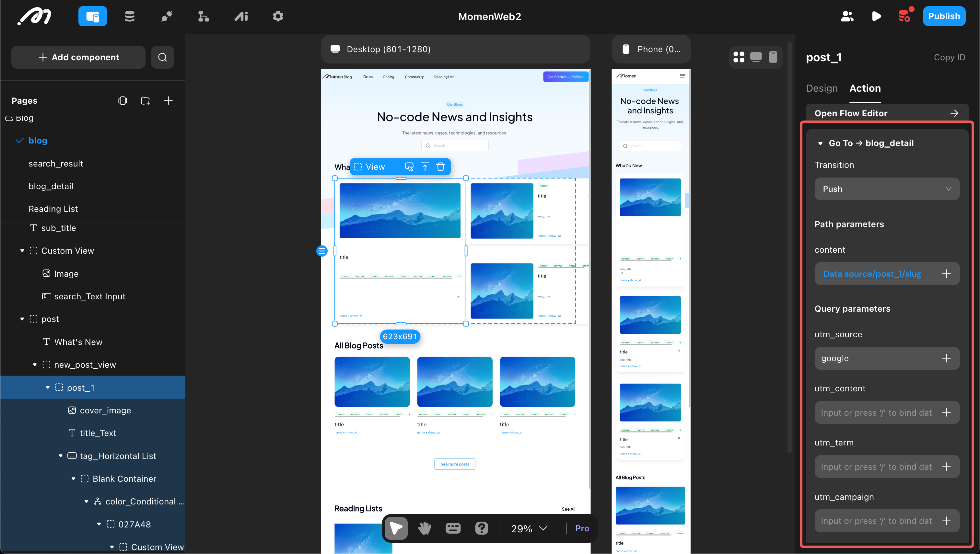
Task: Click the add folder icon in Pages
Action: pos(146,101)
